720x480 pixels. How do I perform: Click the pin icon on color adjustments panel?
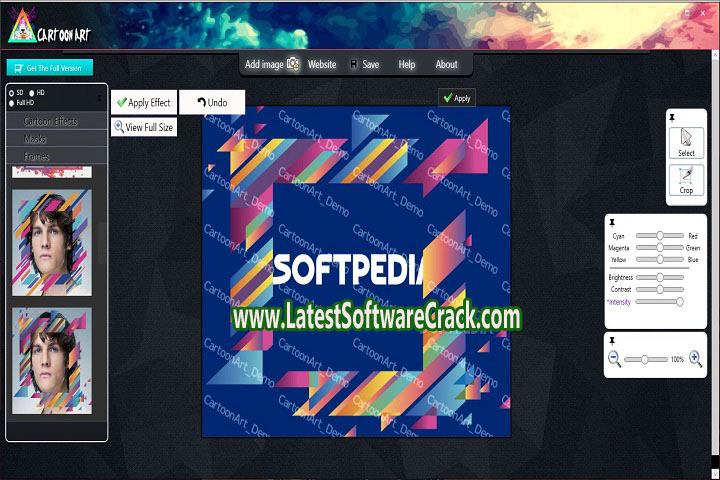click(611, 222)
